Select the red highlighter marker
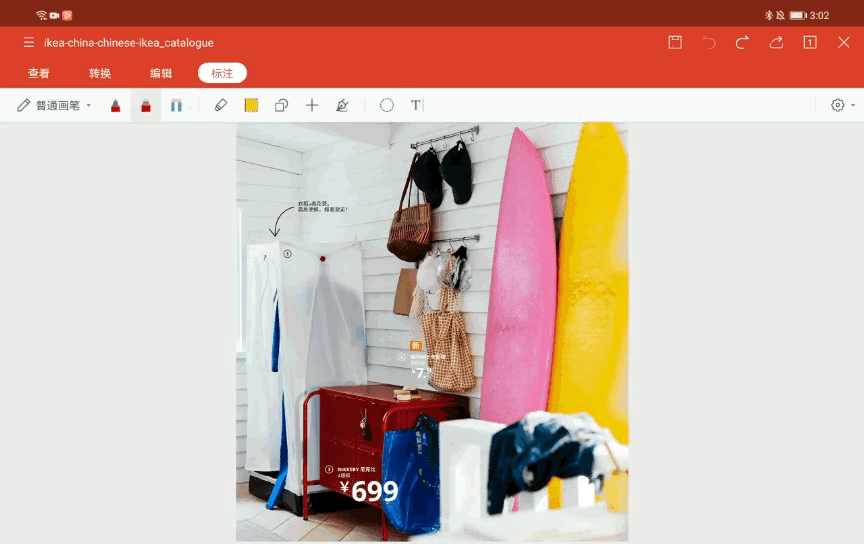The width and height of the screenshot is (864, 544). click(x=146, y=105)
